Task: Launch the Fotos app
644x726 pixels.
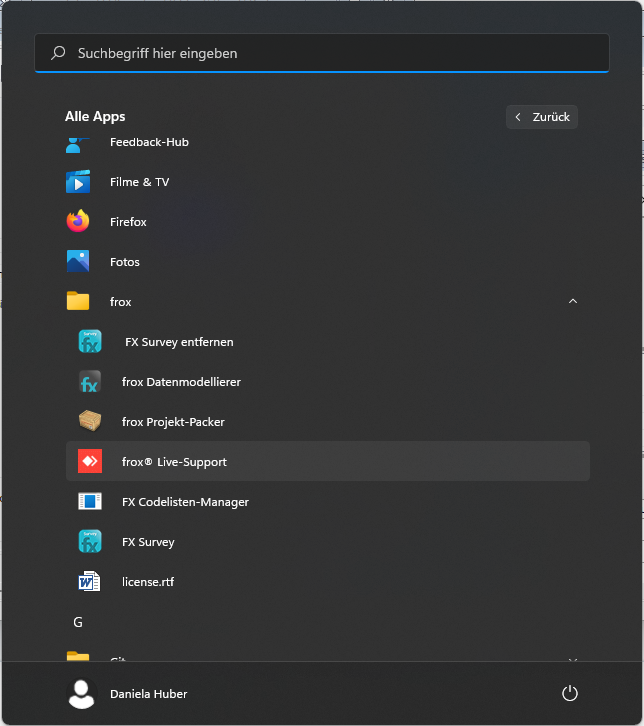Action: [125, 262]
